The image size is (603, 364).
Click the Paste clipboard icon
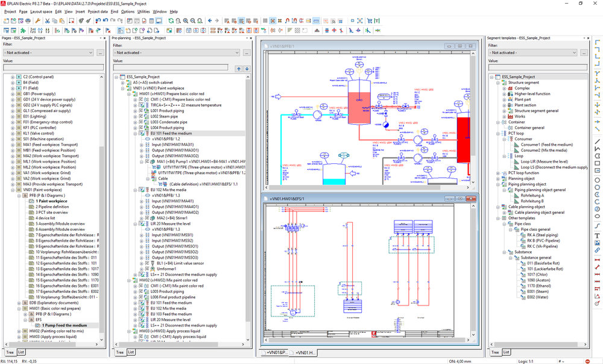(x=61, y=21)
